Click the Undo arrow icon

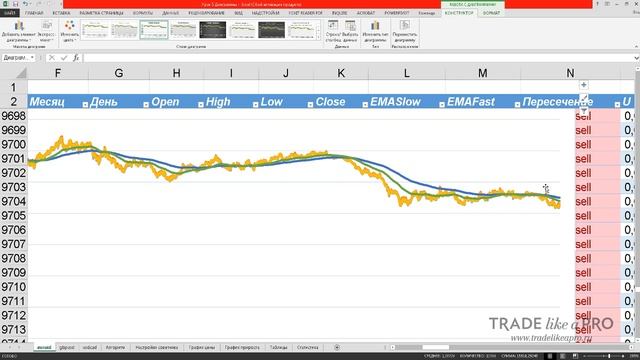(x=25, y=4)
